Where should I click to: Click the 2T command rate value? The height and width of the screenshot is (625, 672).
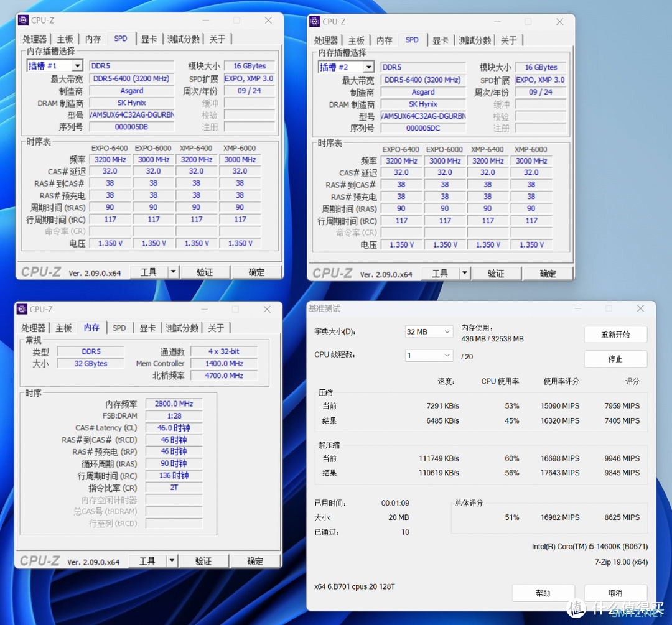tap(174, 488)
